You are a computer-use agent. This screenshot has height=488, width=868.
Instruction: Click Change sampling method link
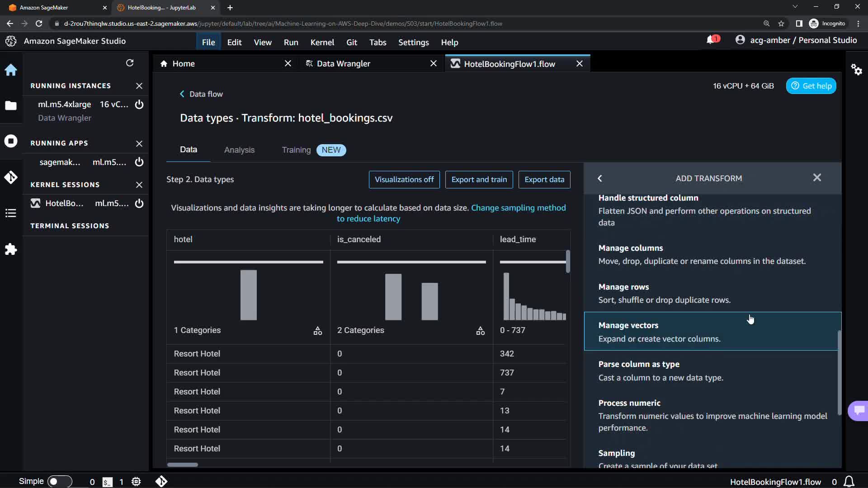(x=518, y=208)
